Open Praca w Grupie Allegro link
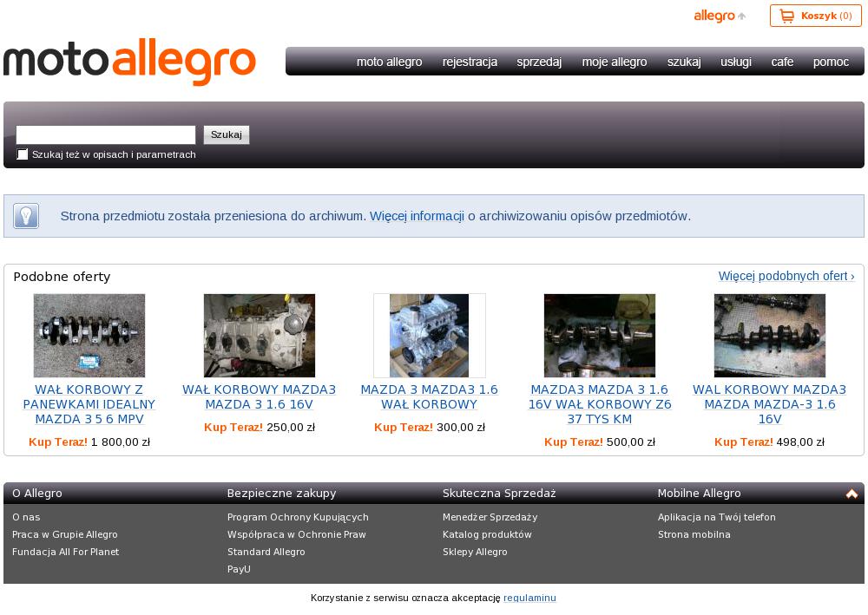Viewport: 868px width, 615px height. point(65,534)
